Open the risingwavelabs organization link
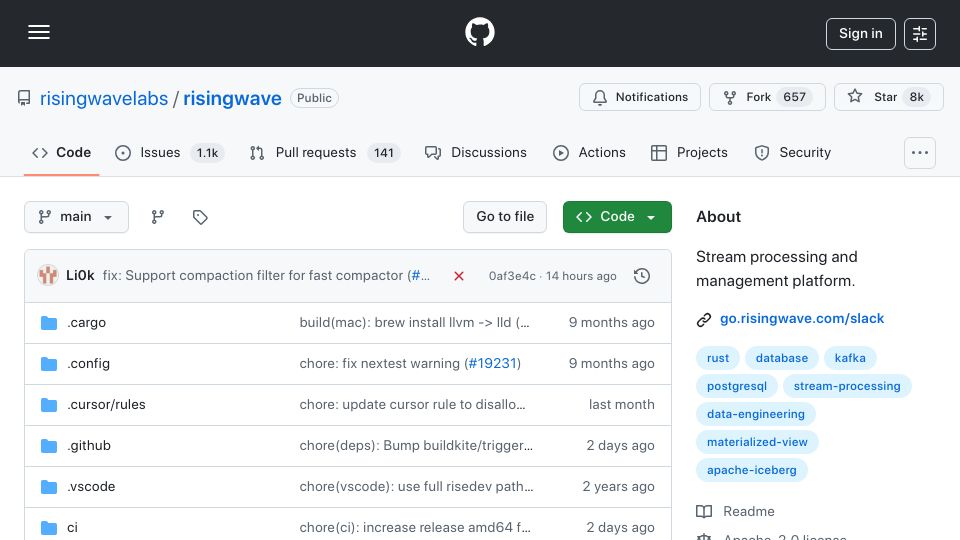The image size is (960, 540). pos(103,99)
